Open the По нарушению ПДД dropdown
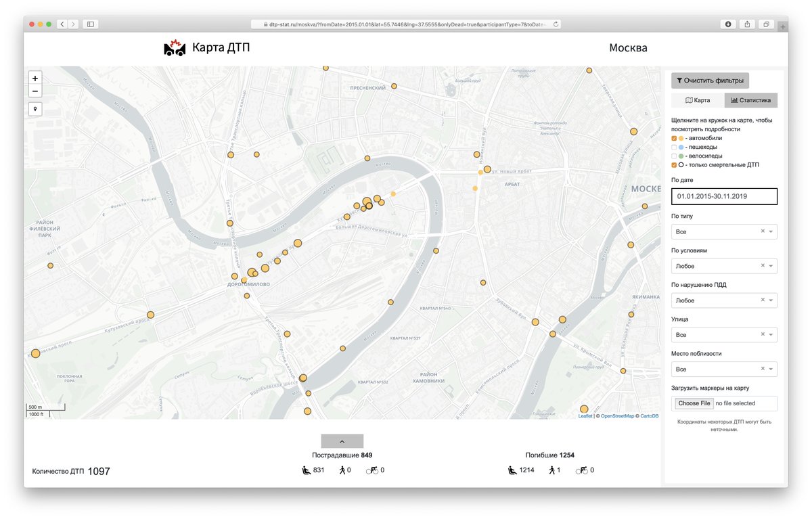 [770, 300]
